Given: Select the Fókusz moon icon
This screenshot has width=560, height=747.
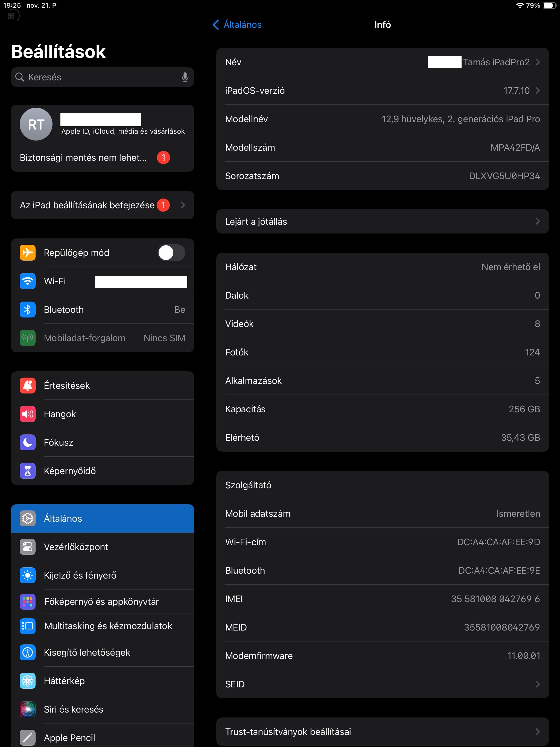Looking at the screenshot, I should (x=27, y=442).
